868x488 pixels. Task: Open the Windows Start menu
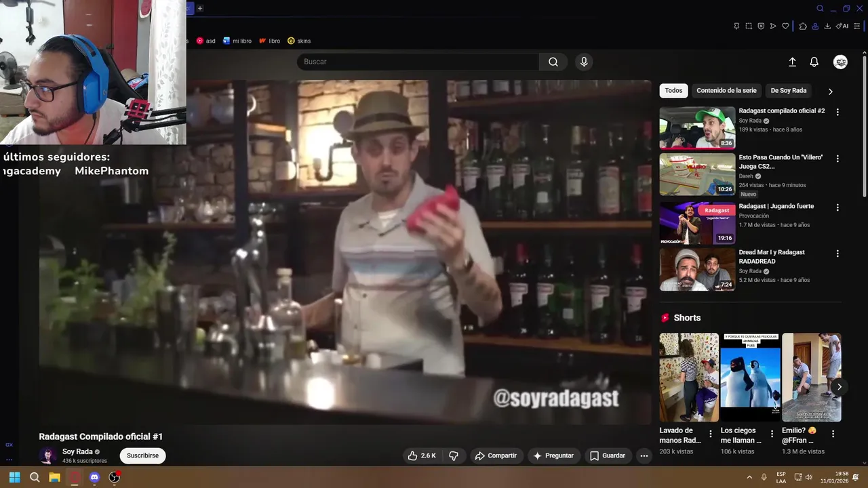(x=14, y=477)
